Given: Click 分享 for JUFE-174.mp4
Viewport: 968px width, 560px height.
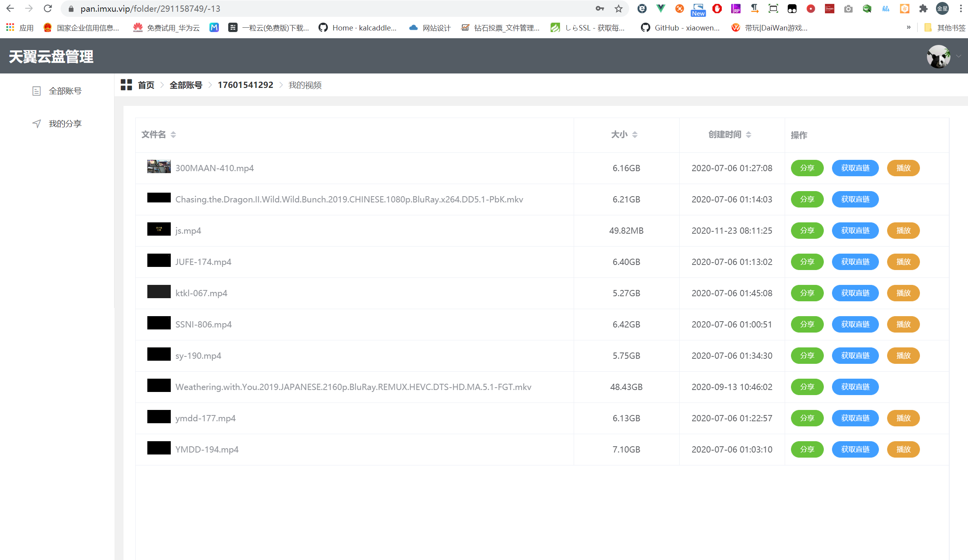Looking at the screenshot, I should click(x=807, y=262).
